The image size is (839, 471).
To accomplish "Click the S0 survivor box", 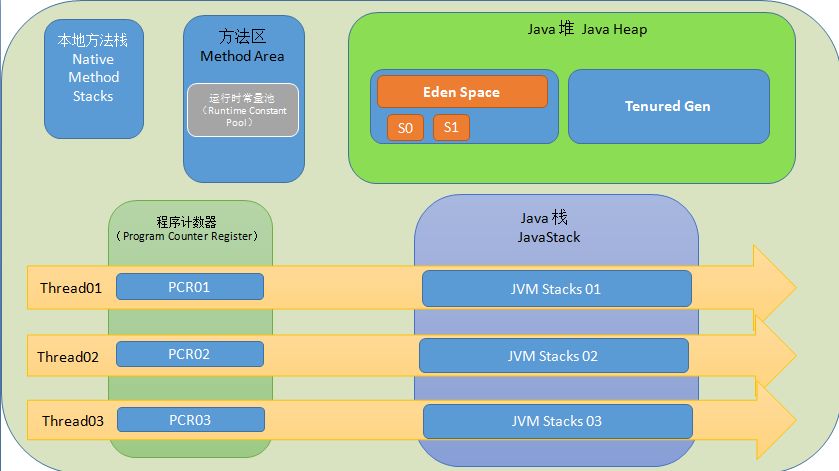I will 405,127.
